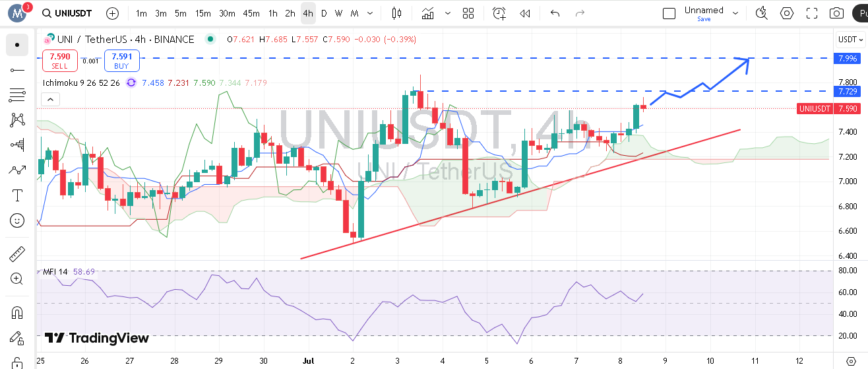This screenshot has width=868, height=369.
Task: Click the 7.729 price line label
Action: click(848, 91)
